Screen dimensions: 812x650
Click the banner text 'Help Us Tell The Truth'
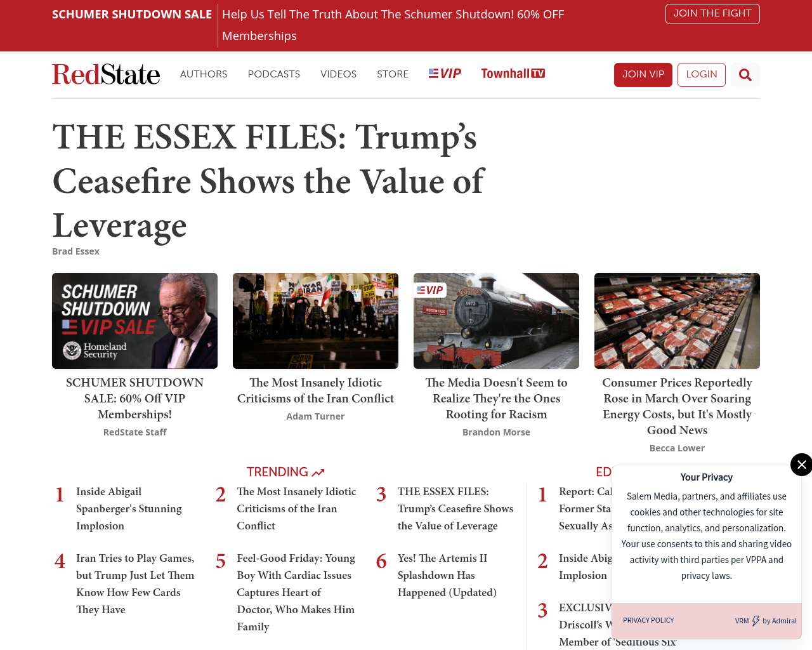coord(393,25)
